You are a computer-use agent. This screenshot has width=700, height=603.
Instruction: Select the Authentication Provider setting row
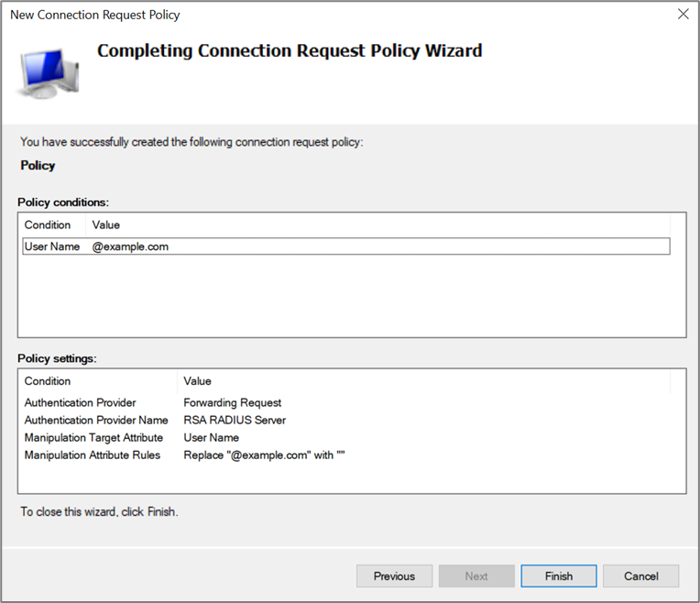pos(81,402)
